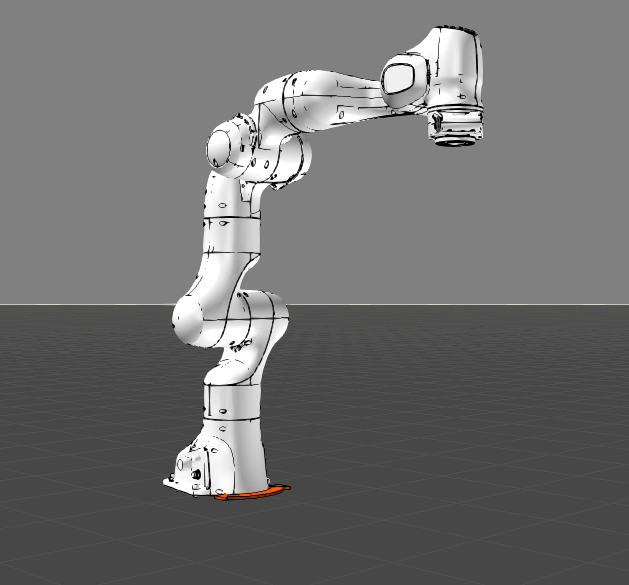Click the dark grid floor right of robot

480,420
